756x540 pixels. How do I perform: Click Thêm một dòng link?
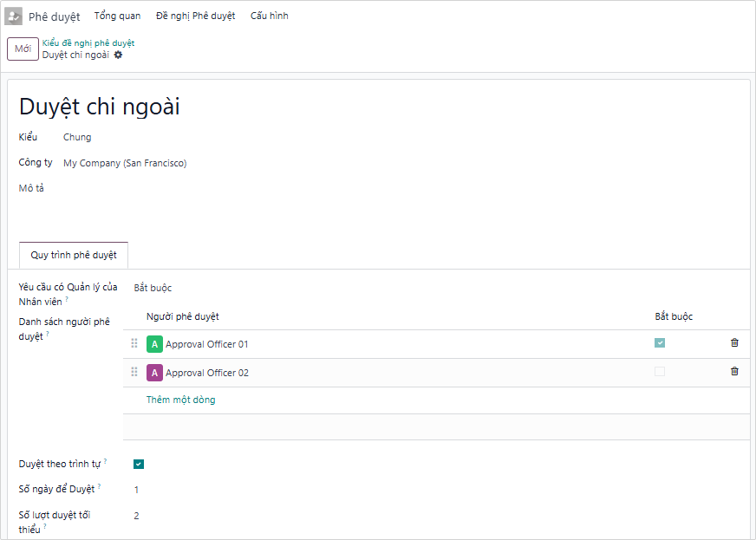point(180,400)
